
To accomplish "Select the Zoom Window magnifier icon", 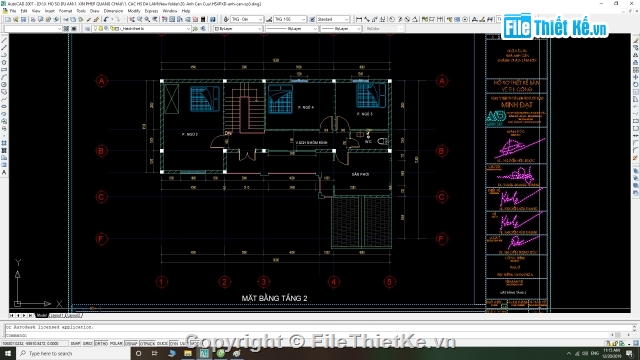I will [147, 19].
